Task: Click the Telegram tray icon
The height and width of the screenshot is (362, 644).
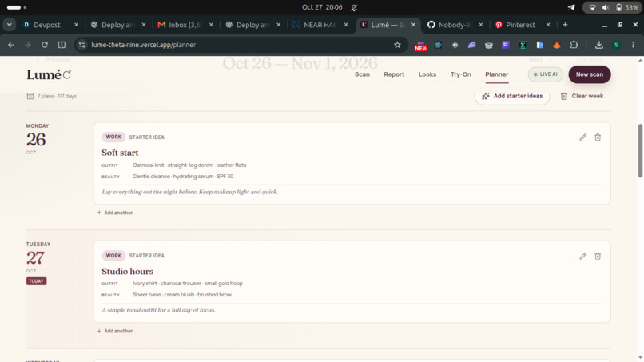Action: click(x=571, y=7)
